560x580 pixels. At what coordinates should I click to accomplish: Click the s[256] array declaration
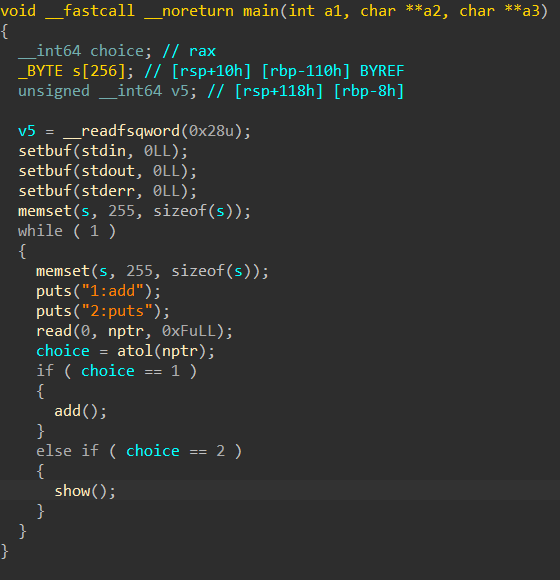[99, 71]
